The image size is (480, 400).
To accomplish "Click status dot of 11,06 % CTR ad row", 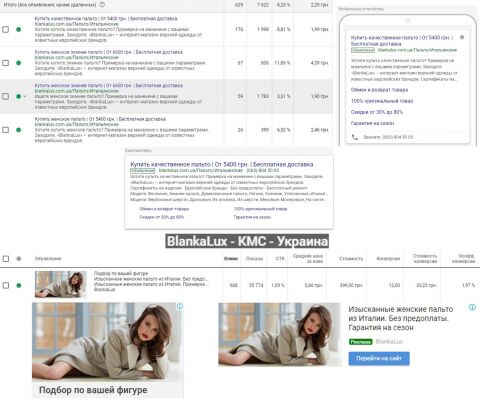I will [x=19, y=63].
